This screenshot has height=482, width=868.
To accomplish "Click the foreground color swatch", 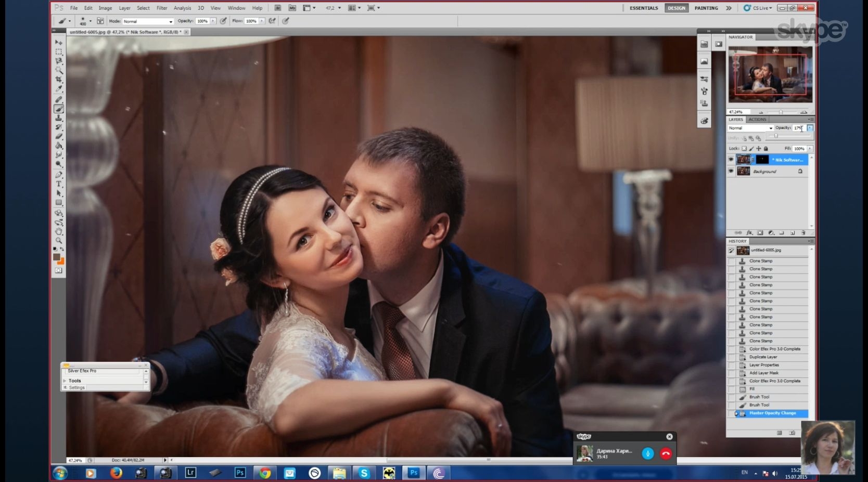I will pyautogui.click(x=57, y=257).
